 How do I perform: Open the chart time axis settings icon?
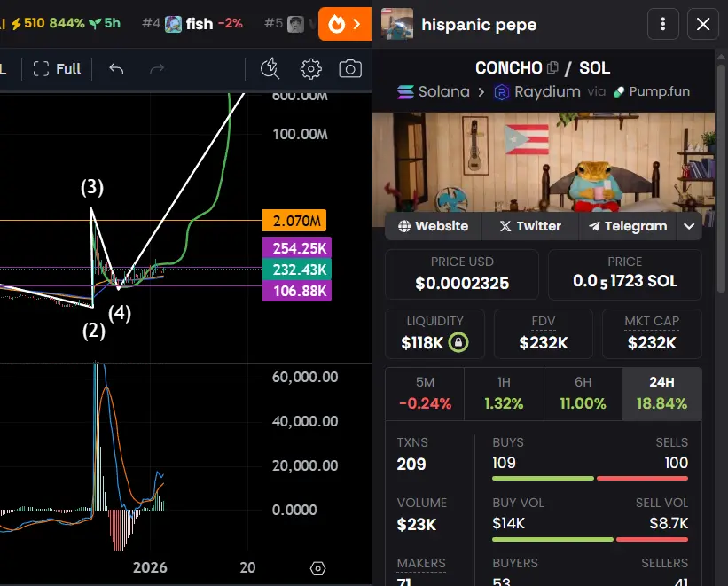coord(317,568)
